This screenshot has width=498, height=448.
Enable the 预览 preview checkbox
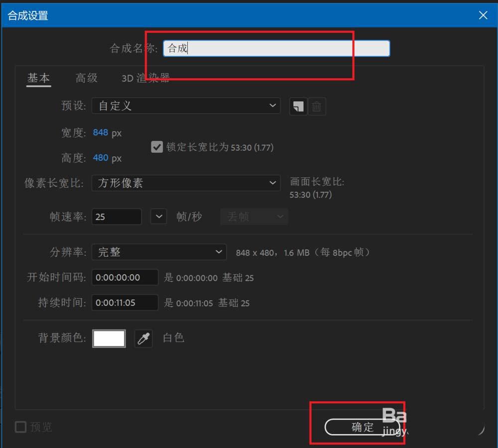tap(20, 427)
